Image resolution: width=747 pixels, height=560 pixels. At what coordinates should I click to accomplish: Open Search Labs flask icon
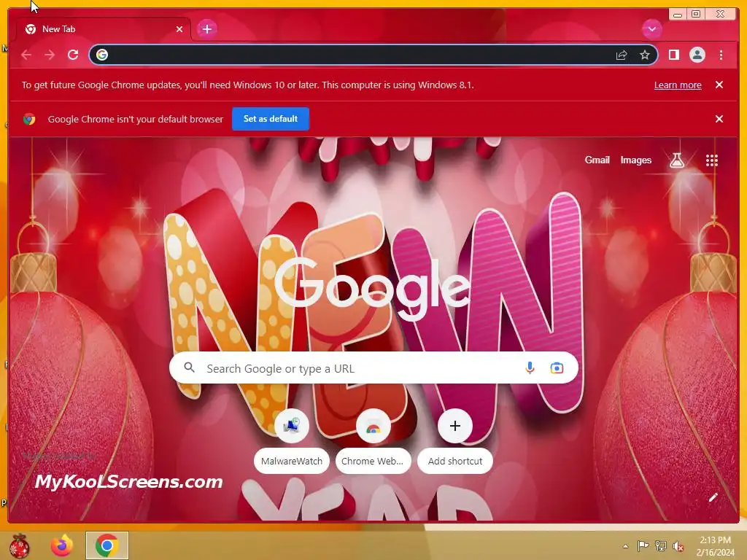click(676, 160)
